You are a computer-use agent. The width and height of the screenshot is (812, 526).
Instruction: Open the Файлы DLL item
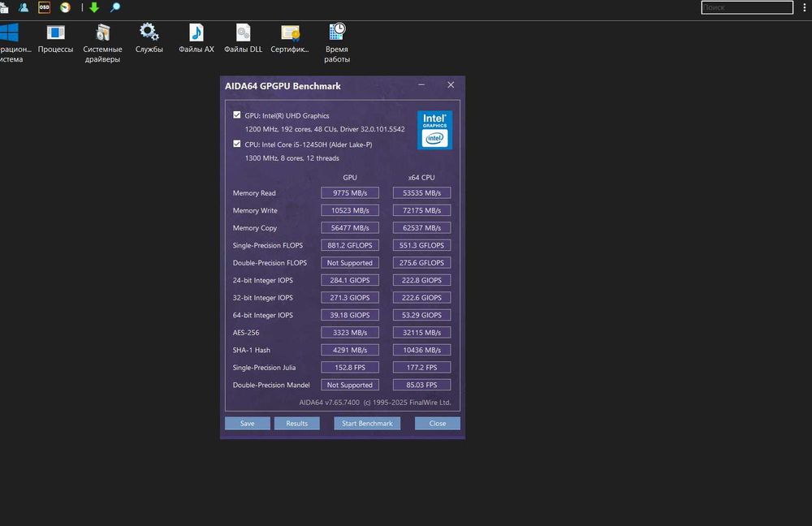click(x=243, y=39)
